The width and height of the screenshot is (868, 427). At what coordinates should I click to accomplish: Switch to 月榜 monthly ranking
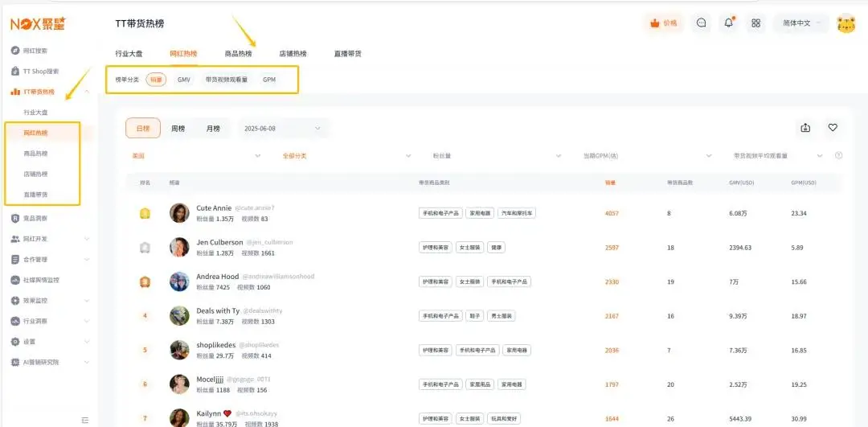[212, 128]
